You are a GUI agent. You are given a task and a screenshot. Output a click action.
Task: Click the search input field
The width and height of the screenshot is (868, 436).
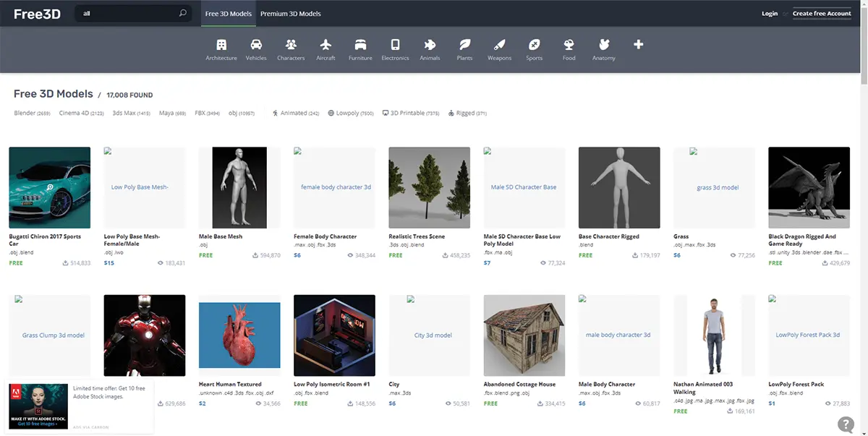click(127, 13)
